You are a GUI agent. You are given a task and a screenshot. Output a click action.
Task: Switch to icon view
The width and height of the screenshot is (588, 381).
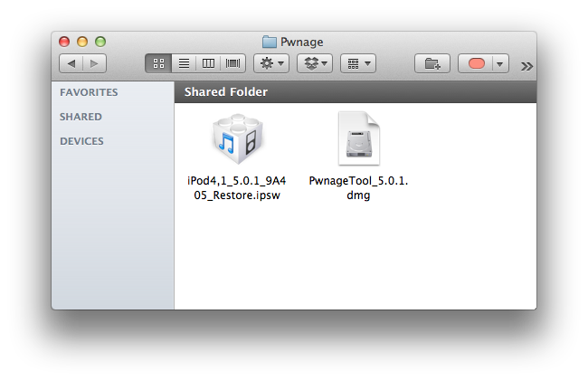pos(157,63)
